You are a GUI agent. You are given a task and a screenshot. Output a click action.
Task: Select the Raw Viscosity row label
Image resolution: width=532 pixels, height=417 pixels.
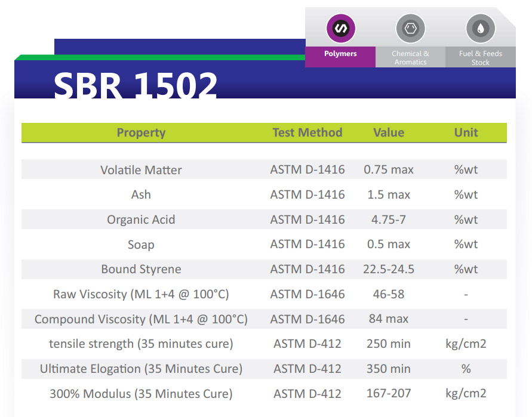tap(141, 294)
